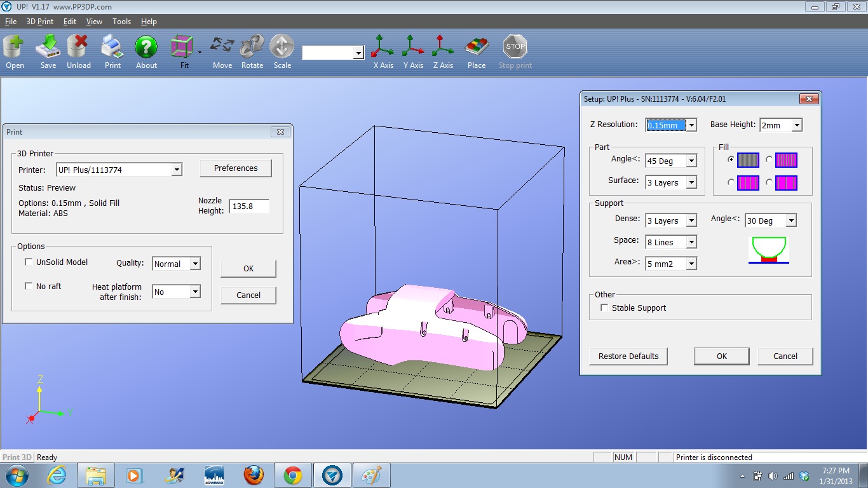Open the Heat platform after finish dropdown
Screen dimensions: 868x488
point(195,292)
